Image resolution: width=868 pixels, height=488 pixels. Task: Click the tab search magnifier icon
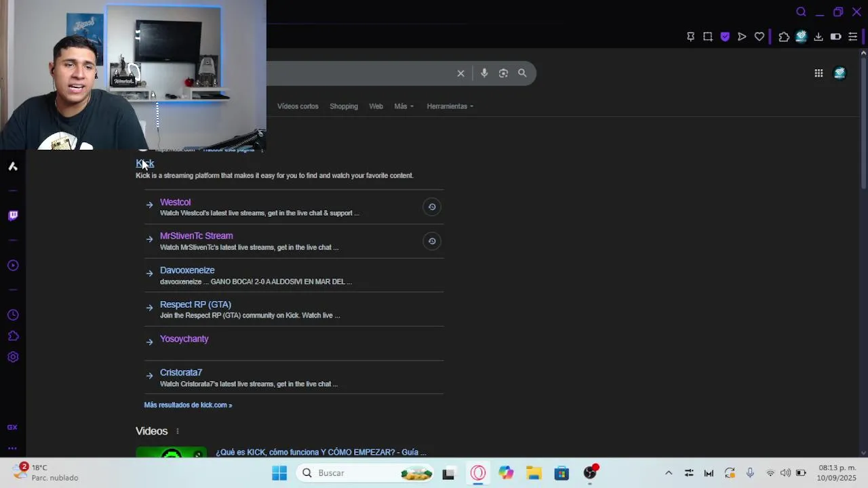(x=801, y=12)
